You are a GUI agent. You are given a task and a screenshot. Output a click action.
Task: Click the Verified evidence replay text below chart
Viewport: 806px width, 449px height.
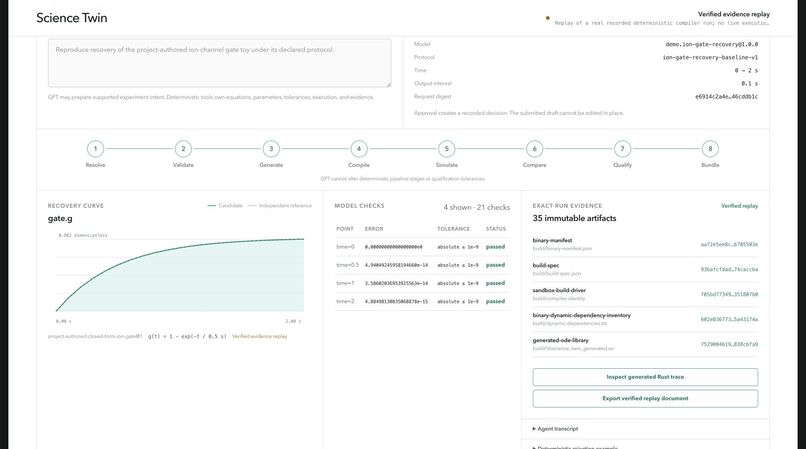[260, 336]
